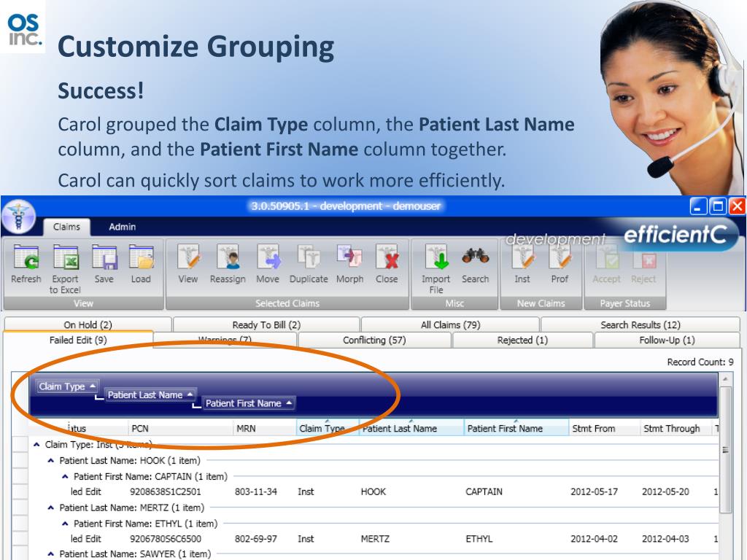Open the caduceus application orb menu
This screenshot has height=560, width=747.
pyautogui.click(x=18, y=217)
